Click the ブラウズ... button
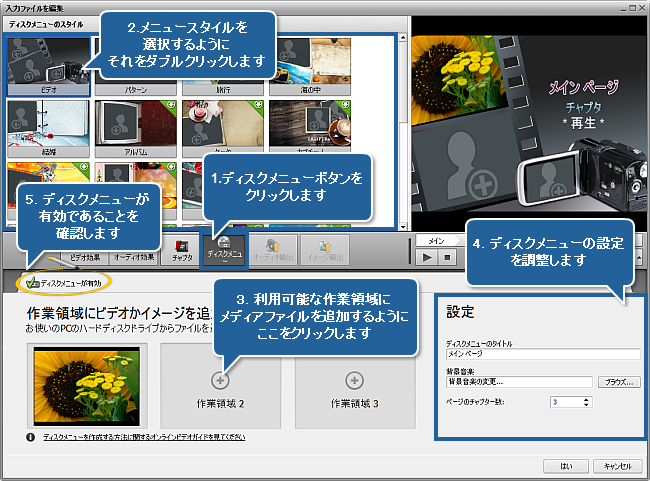The height and width of the screenshot is (481, 650). pyautogui.click(x=619, y=382)
